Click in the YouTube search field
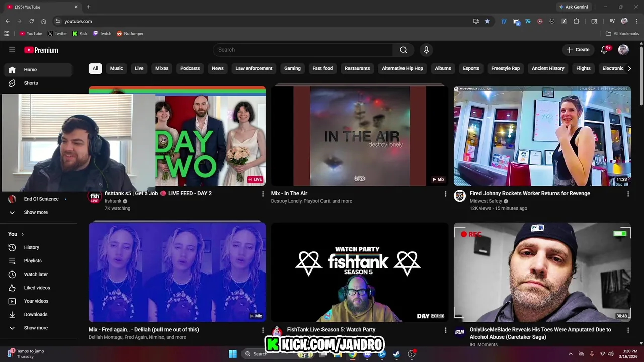644x362 pixels. point(303,50)
